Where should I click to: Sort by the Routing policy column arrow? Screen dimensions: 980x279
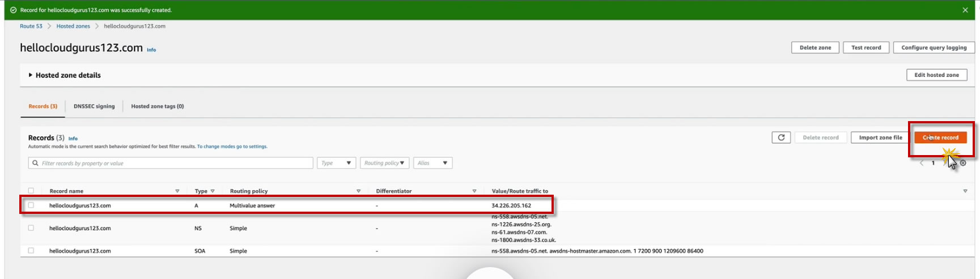358,191
